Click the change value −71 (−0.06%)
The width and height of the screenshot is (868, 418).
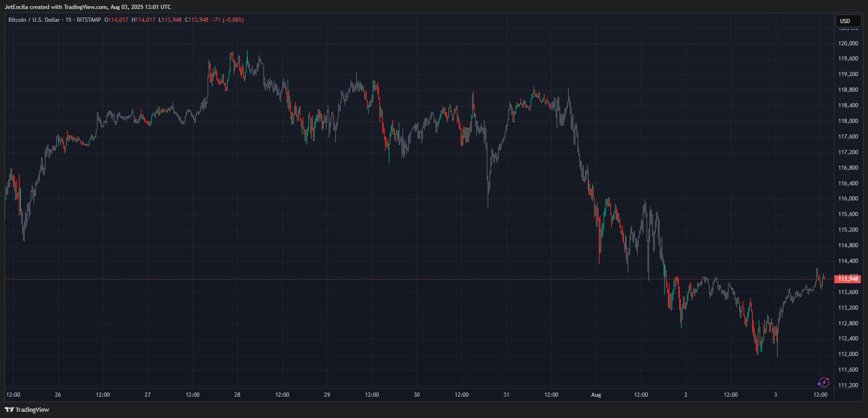tap(228, 20)
